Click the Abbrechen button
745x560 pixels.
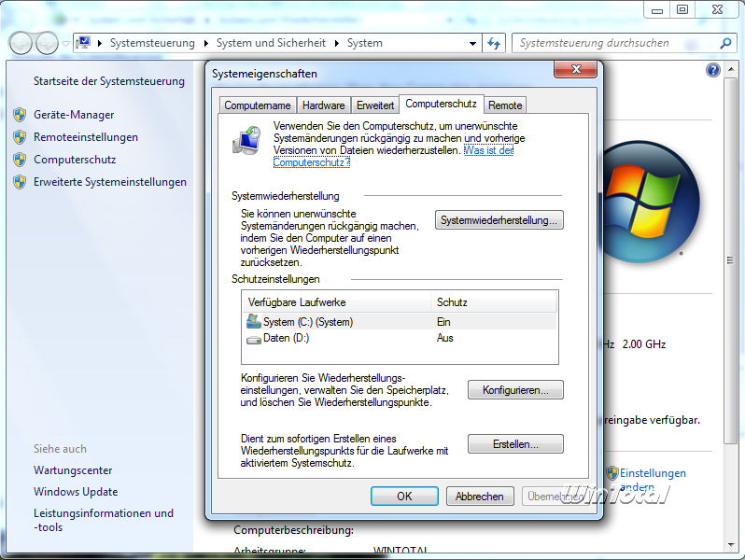(x=480, y=497)
